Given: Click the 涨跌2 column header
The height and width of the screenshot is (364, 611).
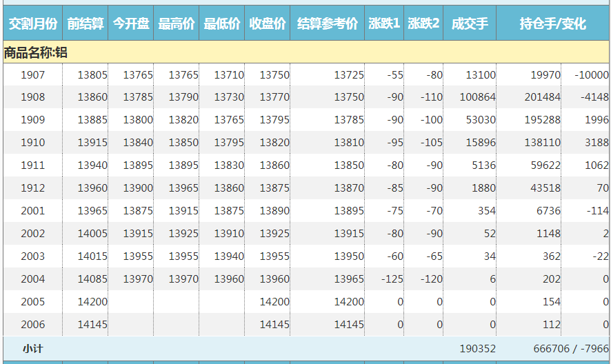Looking at the screenshot, I should point(423,24).
